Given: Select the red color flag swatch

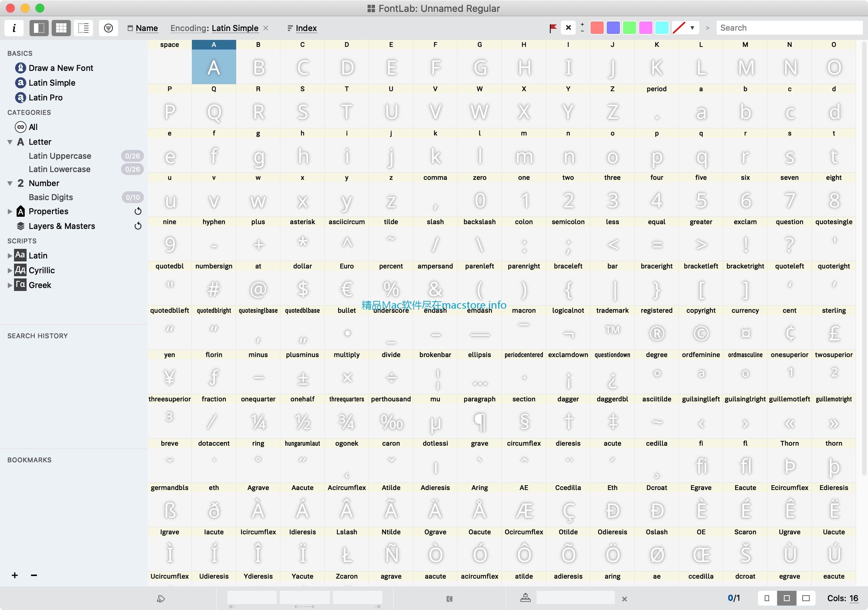Looking at the screenshot, I should [597, 28].
